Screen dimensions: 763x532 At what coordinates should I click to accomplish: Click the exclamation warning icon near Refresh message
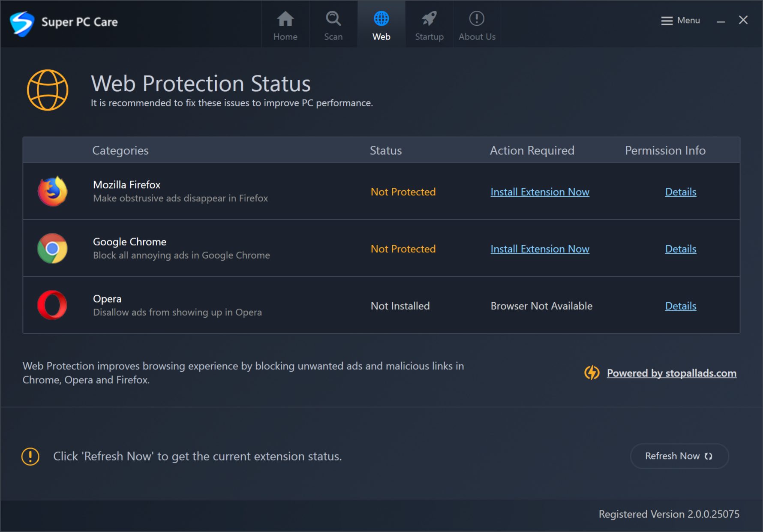point(30,457)
